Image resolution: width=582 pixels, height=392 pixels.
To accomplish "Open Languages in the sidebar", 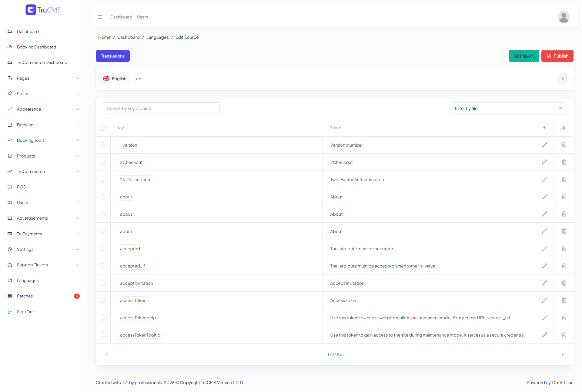I will point(28,281).
